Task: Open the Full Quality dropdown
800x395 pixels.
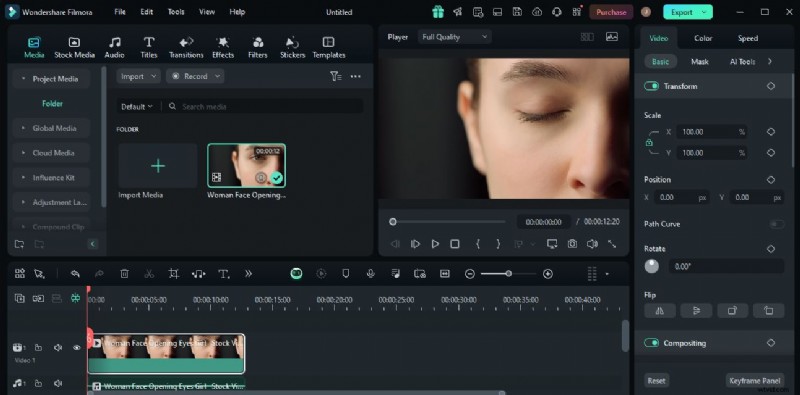Action: pyautogui.click(x=454, y=37)
